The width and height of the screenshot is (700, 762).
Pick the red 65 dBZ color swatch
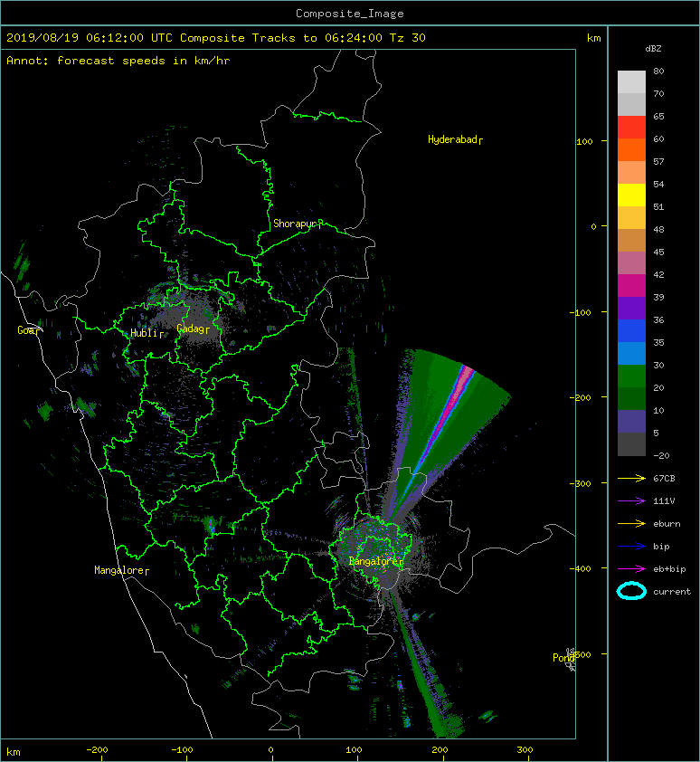point(631,127)
